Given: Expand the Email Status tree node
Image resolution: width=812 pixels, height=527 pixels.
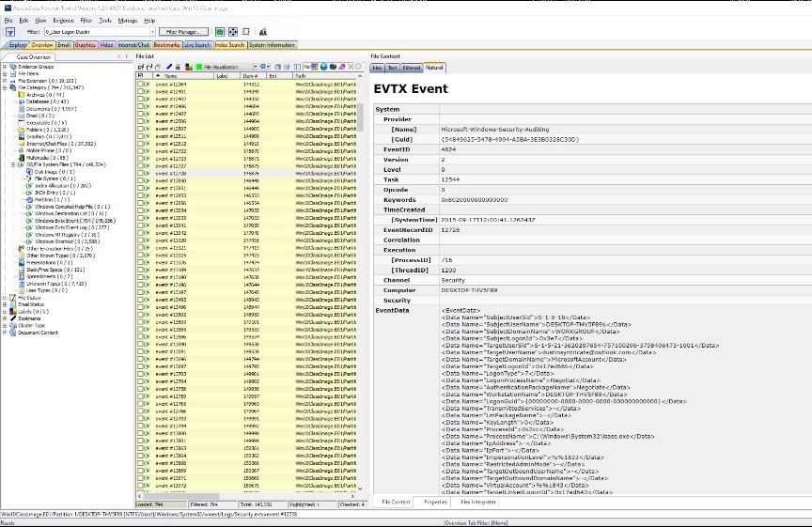Looking at the screenshot, I should point(5,305).
